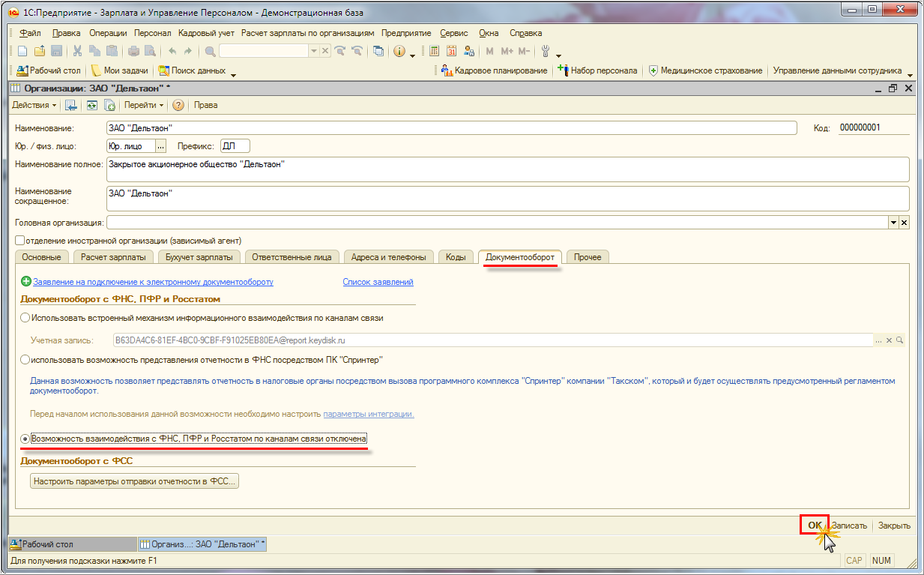The height and width of the screenshot is (575, 924).
Task: Expand the overflow arrow after the info icon
Action: 413,55
